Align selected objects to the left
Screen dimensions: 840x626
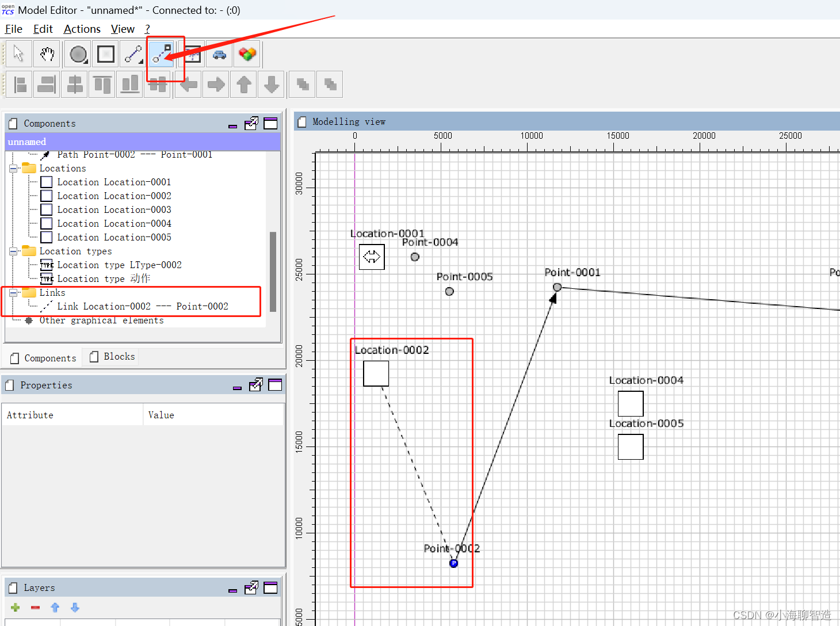point(20,85)
